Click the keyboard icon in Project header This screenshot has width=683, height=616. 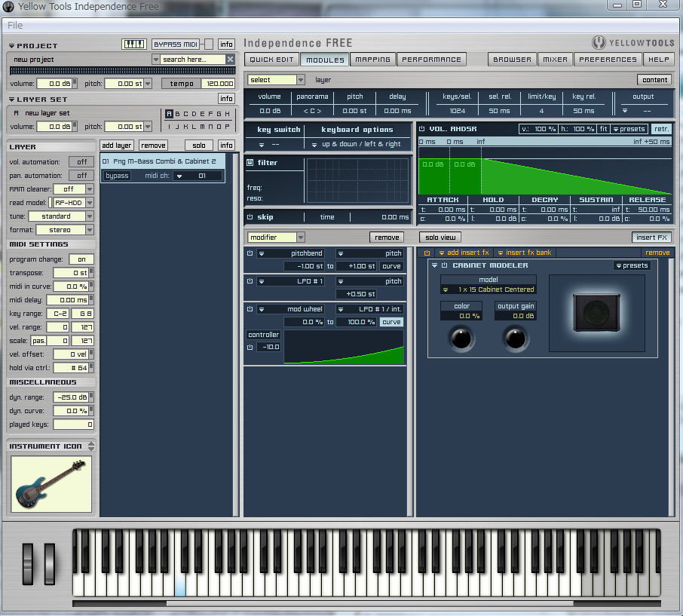(133, 44)
